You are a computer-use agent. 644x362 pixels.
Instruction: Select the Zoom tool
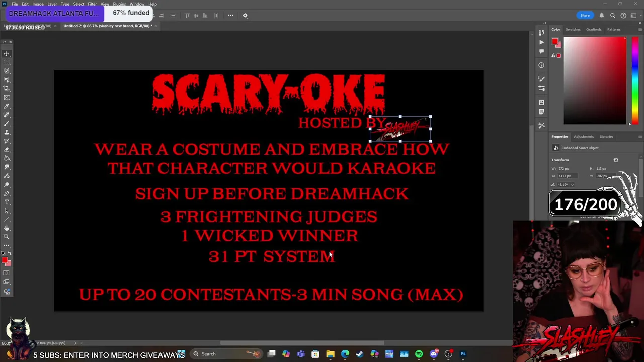(7, 237)
